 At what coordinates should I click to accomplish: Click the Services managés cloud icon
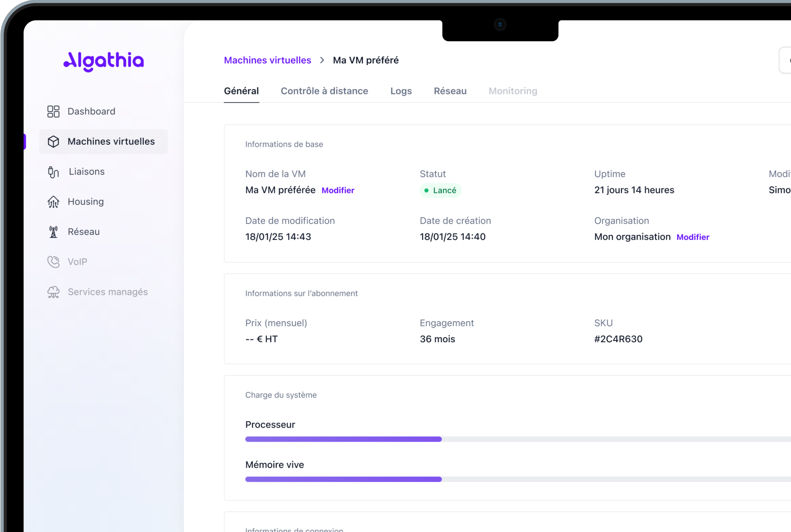coord(53,292)
